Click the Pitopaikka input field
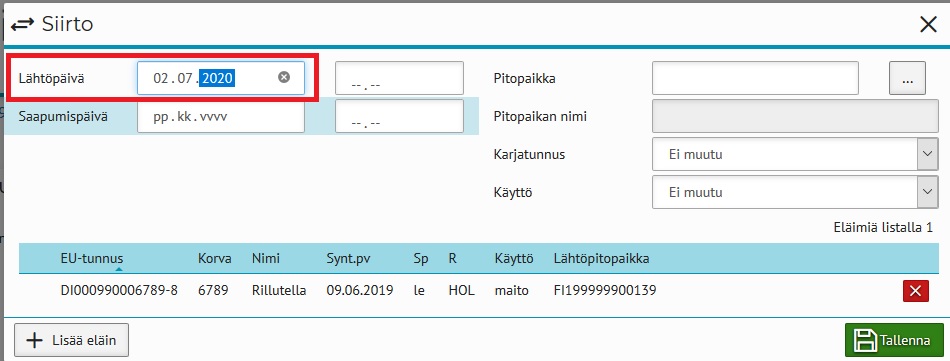The height and width of the screenshot is (361, 950). 755,78
